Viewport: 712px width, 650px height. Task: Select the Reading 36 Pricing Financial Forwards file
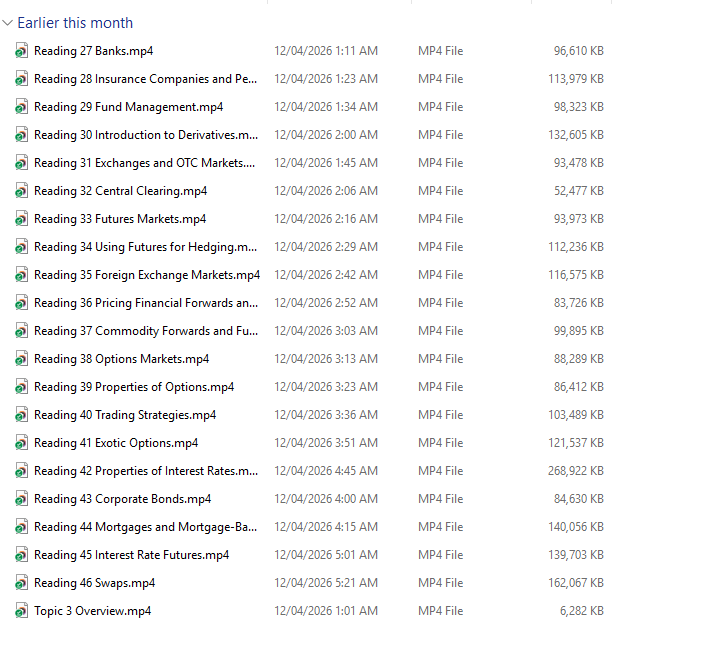tap(145, 303)
